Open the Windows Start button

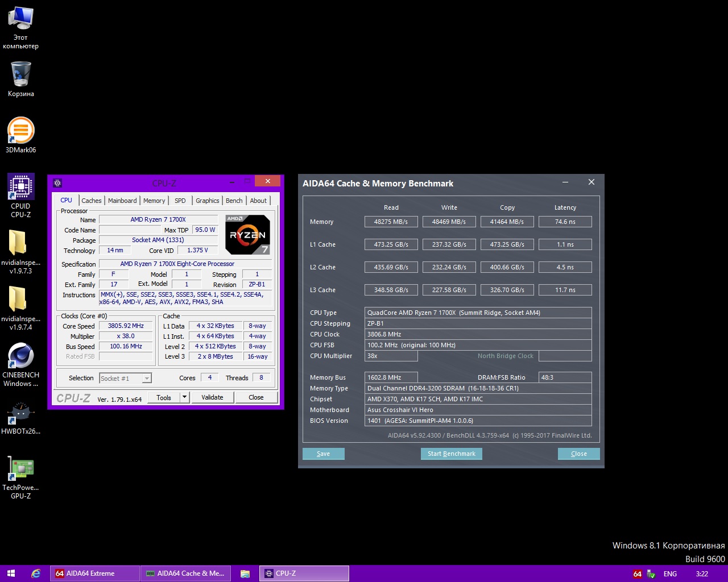point(11,573)
